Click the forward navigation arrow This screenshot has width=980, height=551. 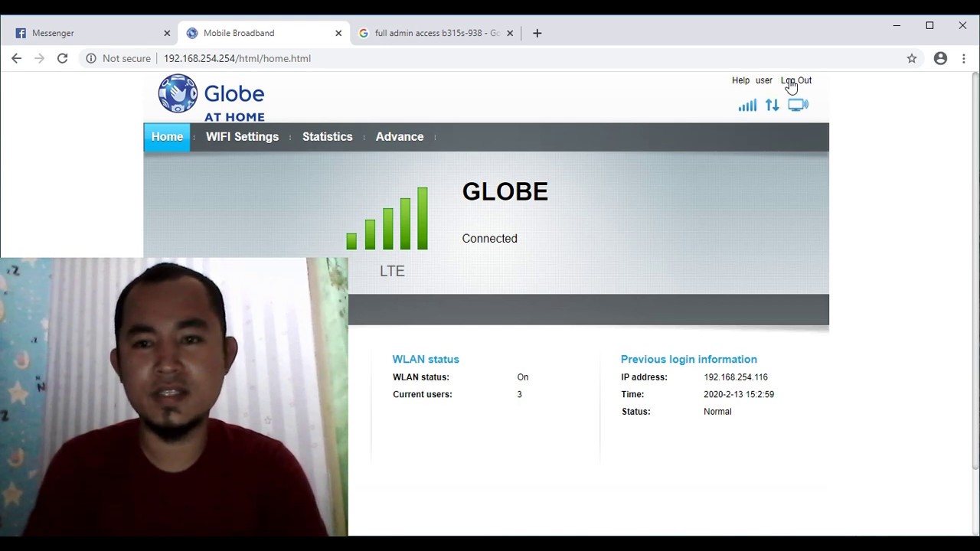[x=39, y=58]
